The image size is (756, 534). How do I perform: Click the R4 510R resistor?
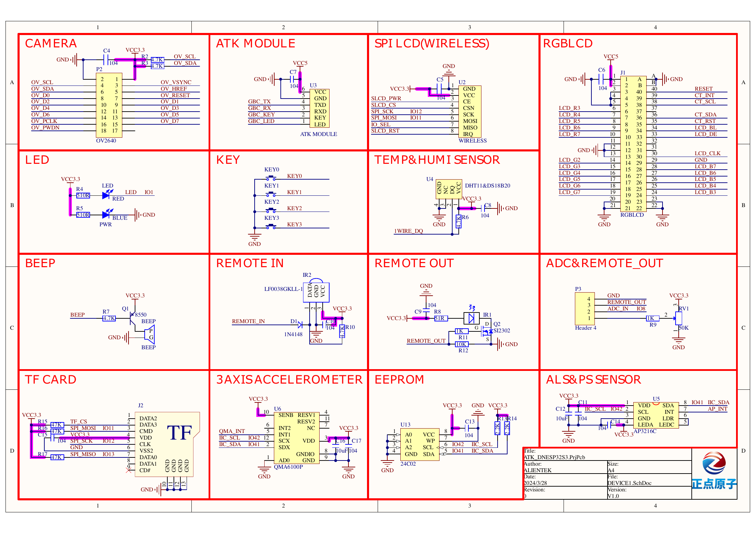83,195
